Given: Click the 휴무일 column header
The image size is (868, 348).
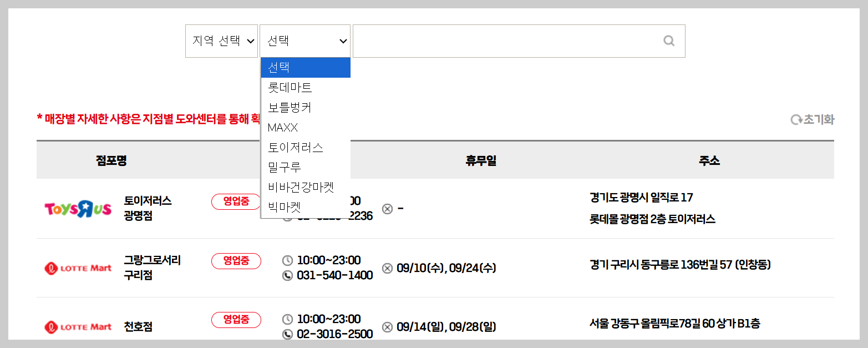Looking at the screenshot, I should point(481,161).
